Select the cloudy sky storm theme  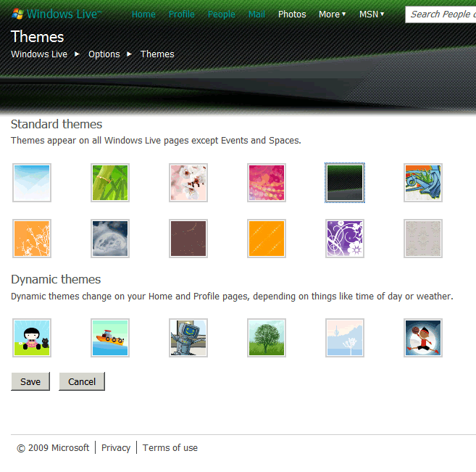click(110, 239)
